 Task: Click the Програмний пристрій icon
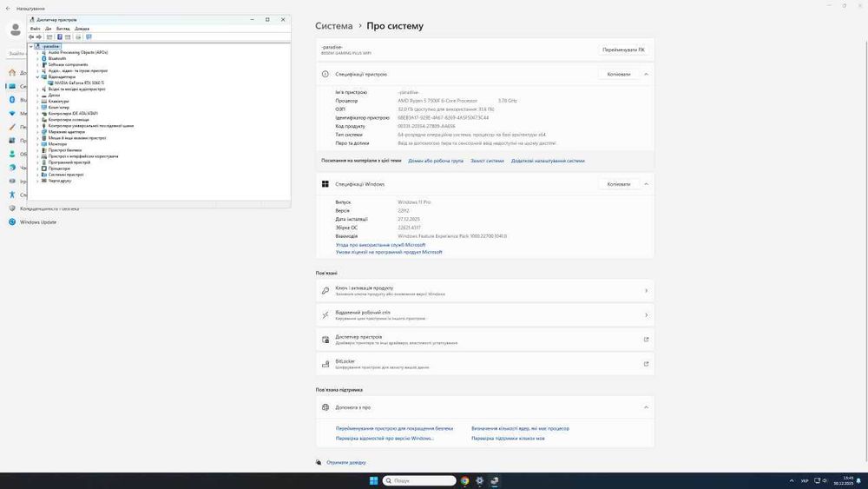coord(44,162)
